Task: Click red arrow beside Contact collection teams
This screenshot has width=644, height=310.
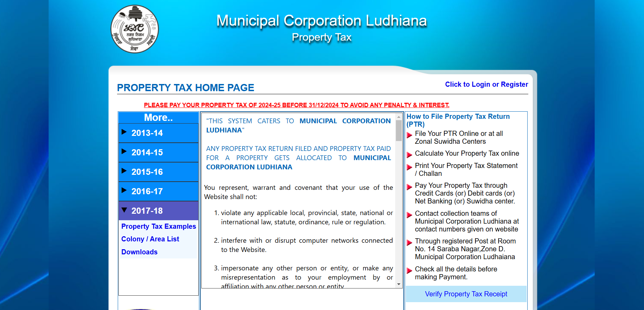Action: pyautogui.click(x=410, y=215)
